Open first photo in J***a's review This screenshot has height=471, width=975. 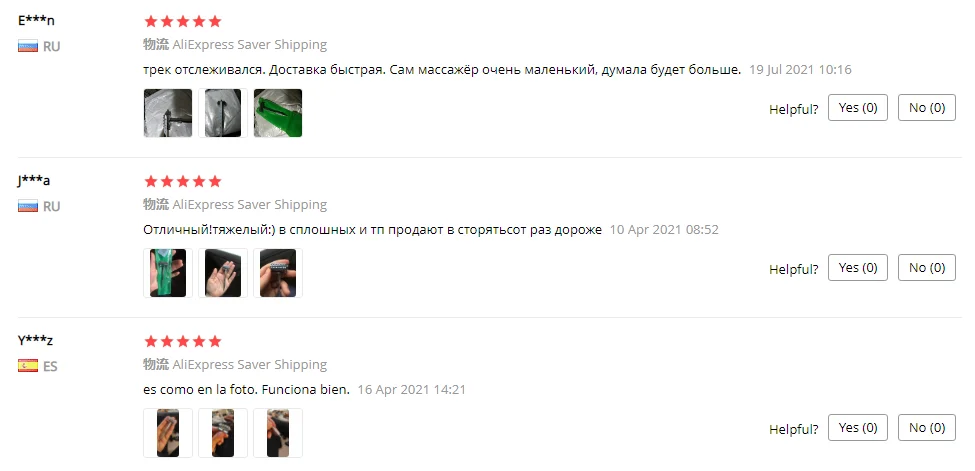pyautogui.click(x=168, y=273)
